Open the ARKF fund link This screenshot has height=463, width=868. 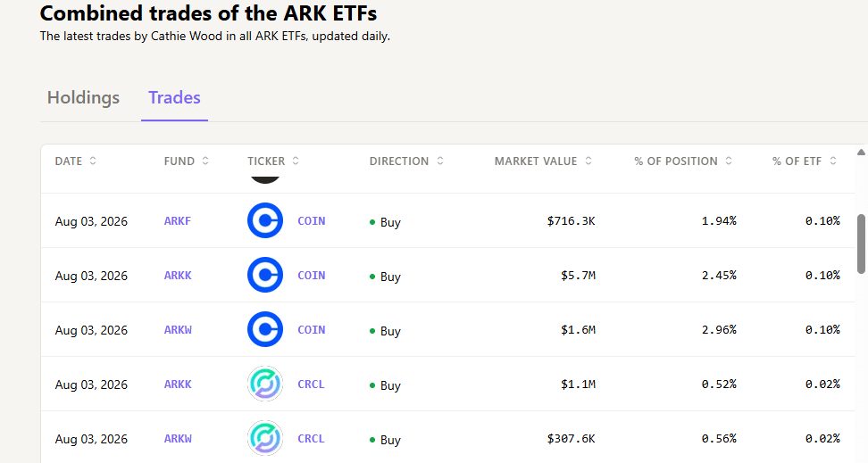[x=178, y=220]
